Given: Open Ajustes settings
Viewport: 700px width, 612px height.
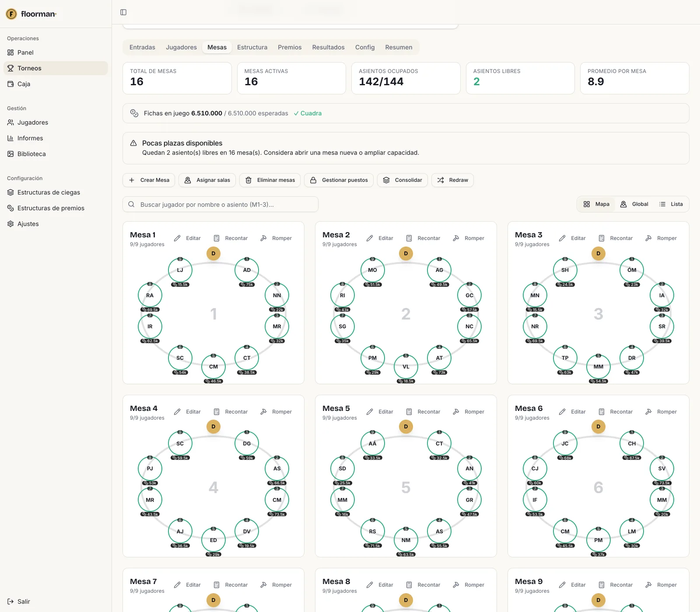Looking at the screenshot, I should tap(56, 224).
